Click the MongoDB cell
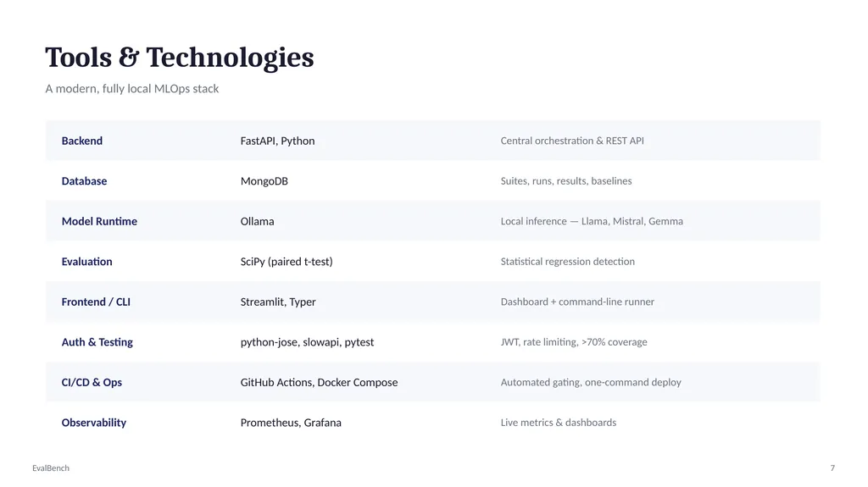868x487 pixels. click(264, 181)
